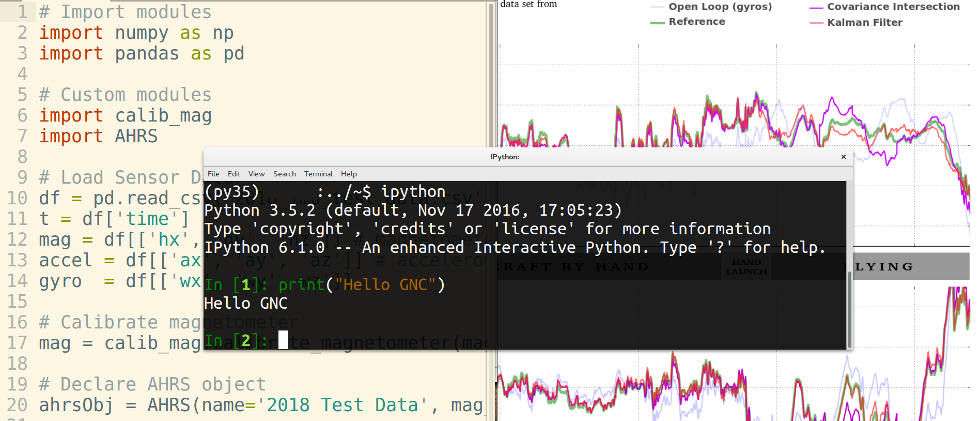Image resolution: width=980 pixels, height=421 pixels.
Task: Open the File menu in IPython terminal
Action: click(213, 174)
